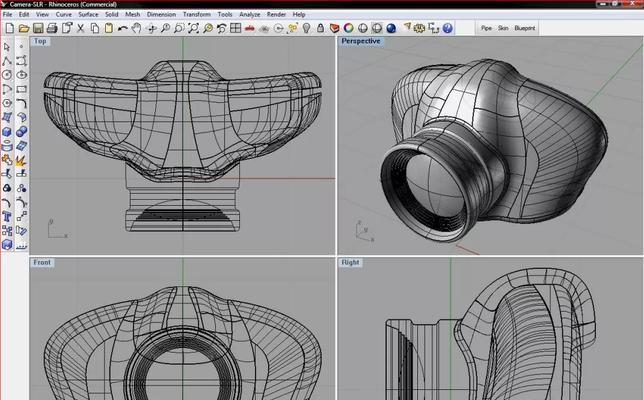Save the model with the floppy disk icon
This screenshot has width=644, height=400.
[38, 28]
